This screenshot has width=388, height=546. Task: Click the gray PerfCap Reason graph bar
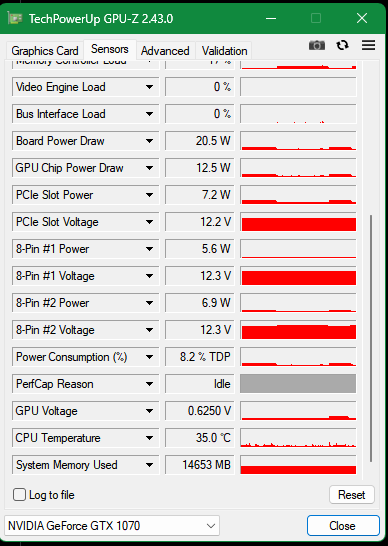point(298,384)
